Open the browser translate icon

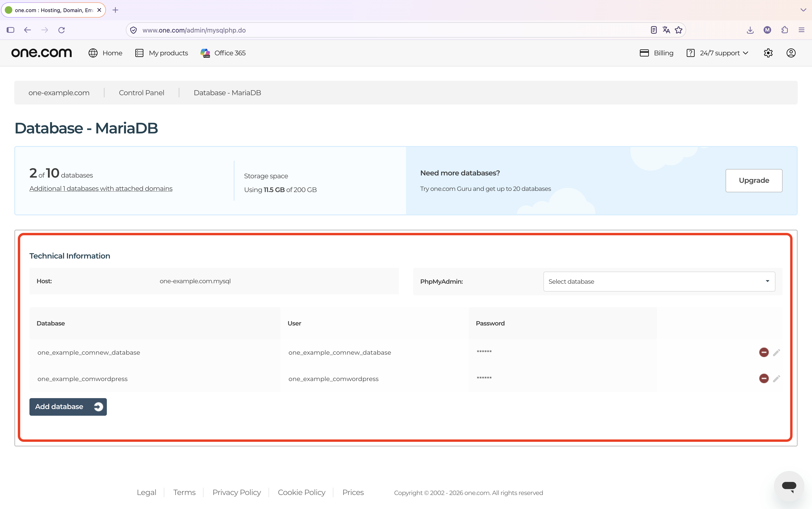click(666, 30)
